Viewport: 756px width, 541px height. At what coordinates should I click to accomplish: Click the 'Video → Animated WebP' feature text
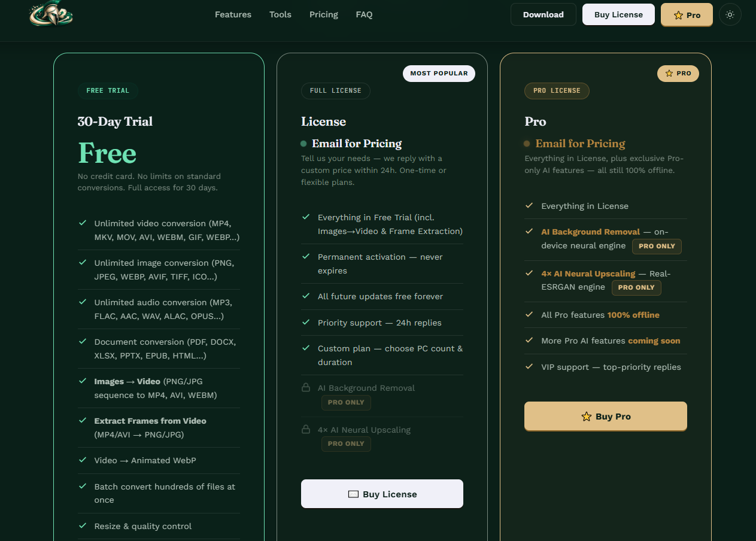(145, 460)
